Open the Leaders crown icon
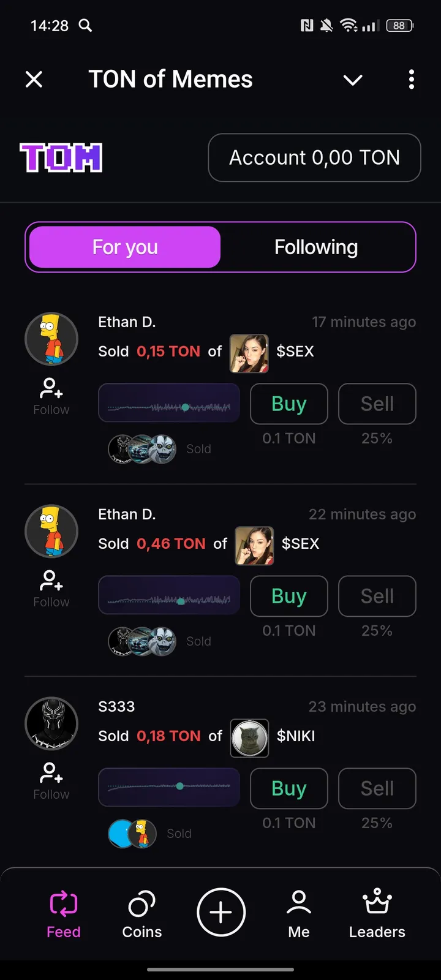 click(377, 902)
